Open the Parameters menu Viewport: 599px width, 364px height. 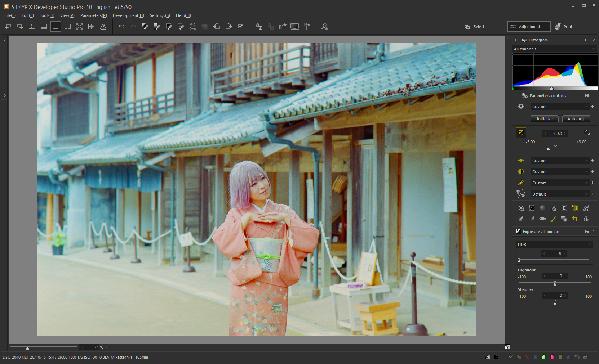coord(93,15)
